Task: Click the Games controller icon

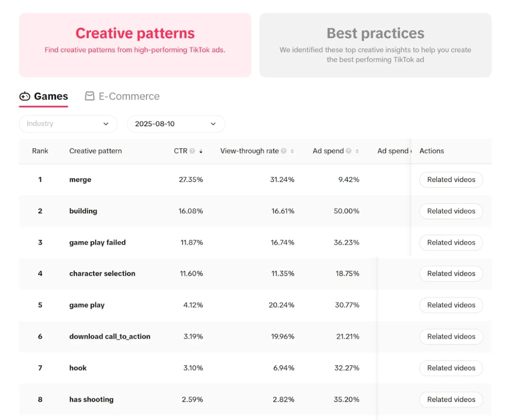Action: [25, 96]
